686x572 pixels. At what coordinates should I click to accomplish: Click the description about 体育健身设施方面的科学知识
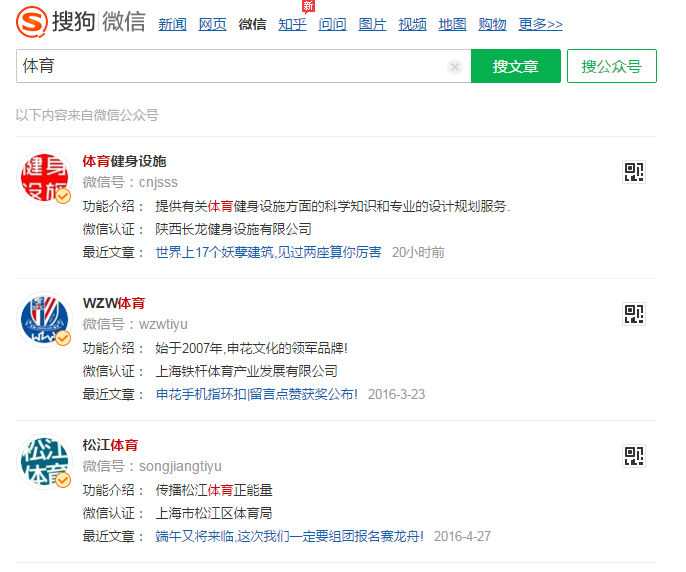[332, 206]
